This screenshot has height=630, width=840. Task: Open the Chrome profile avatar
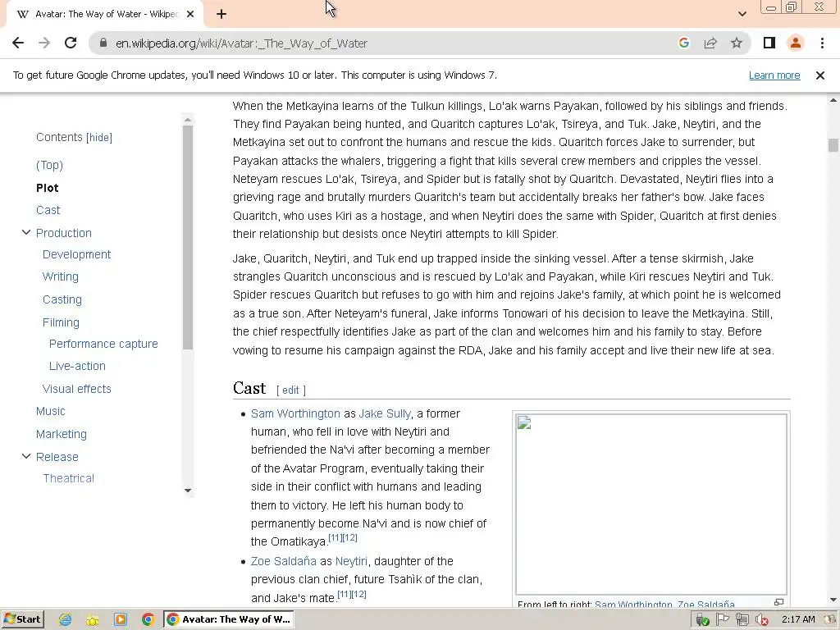796,43
